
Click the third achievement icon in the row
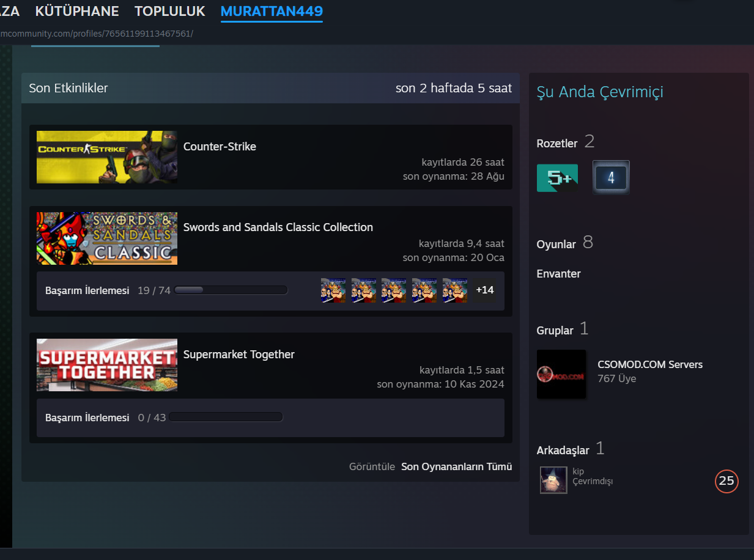pyautogui.click(x=394, y=290)
